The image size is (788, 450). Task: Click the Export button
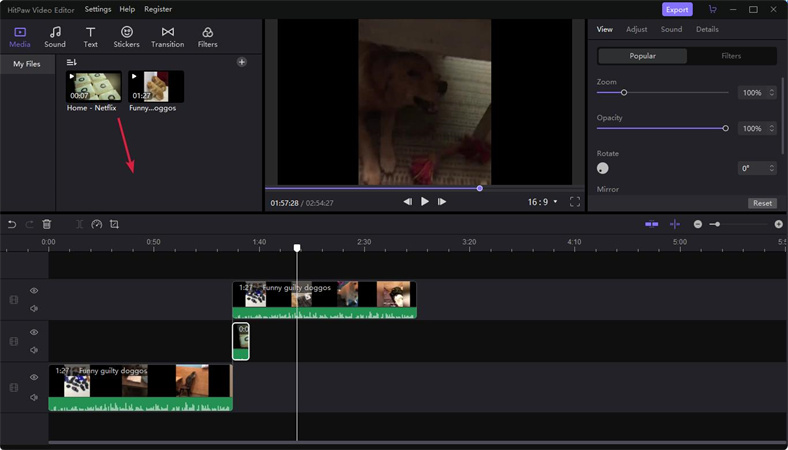pyautogui.click(x=677, y=10)
